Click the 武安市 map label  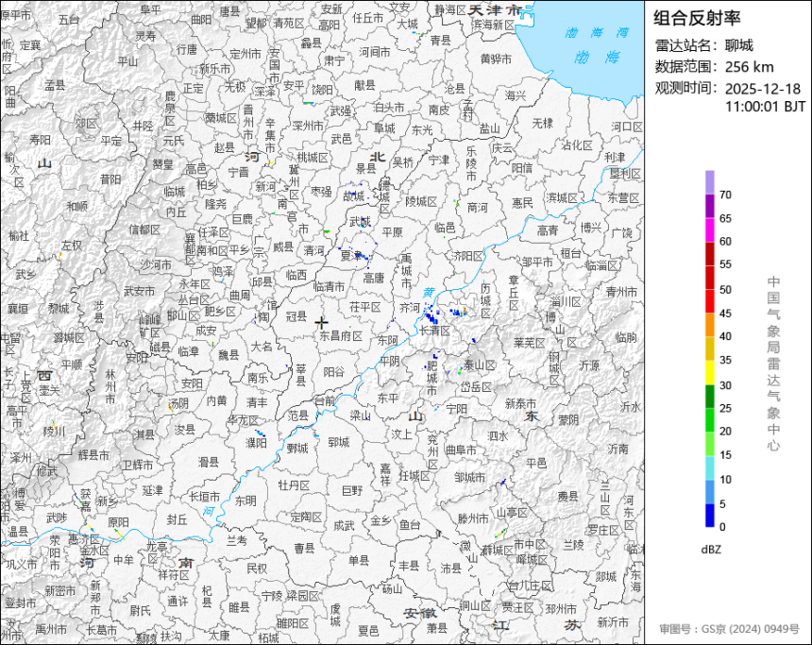click(x=139, y=292)
